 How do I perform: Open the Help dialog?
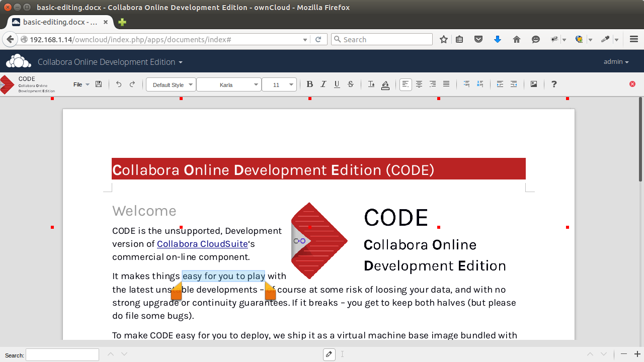pyautogui.click(x=553, y=84)
